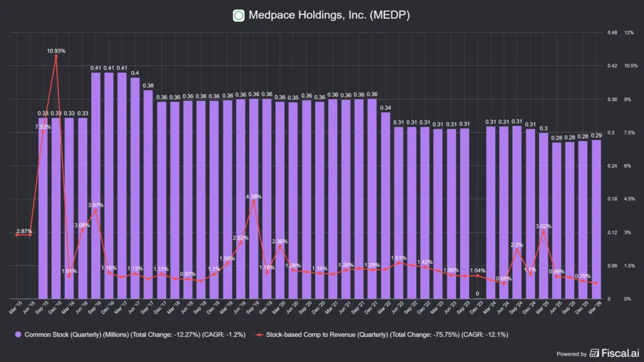Click the 0.24 right-axis label

(x=612, y=166)
